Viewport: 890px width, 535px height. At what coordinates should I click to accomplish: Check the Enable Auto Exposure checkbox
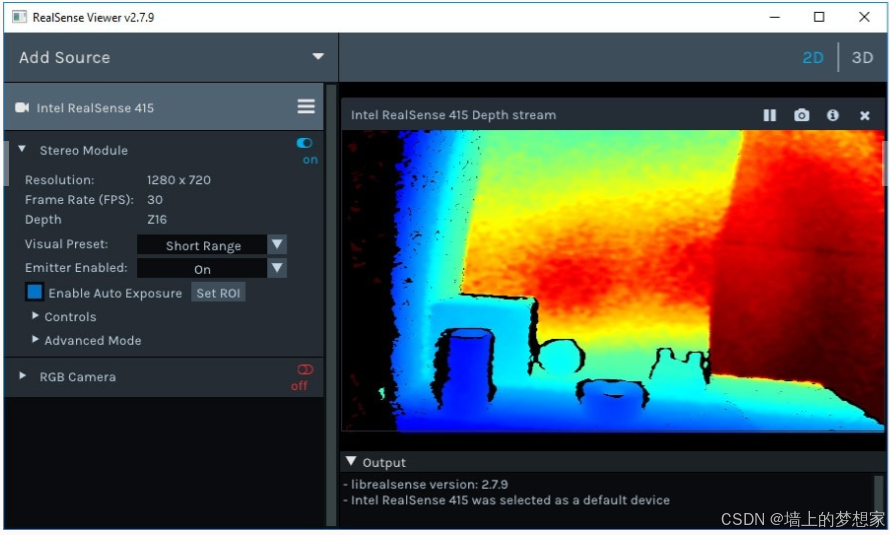click(35, 292)
